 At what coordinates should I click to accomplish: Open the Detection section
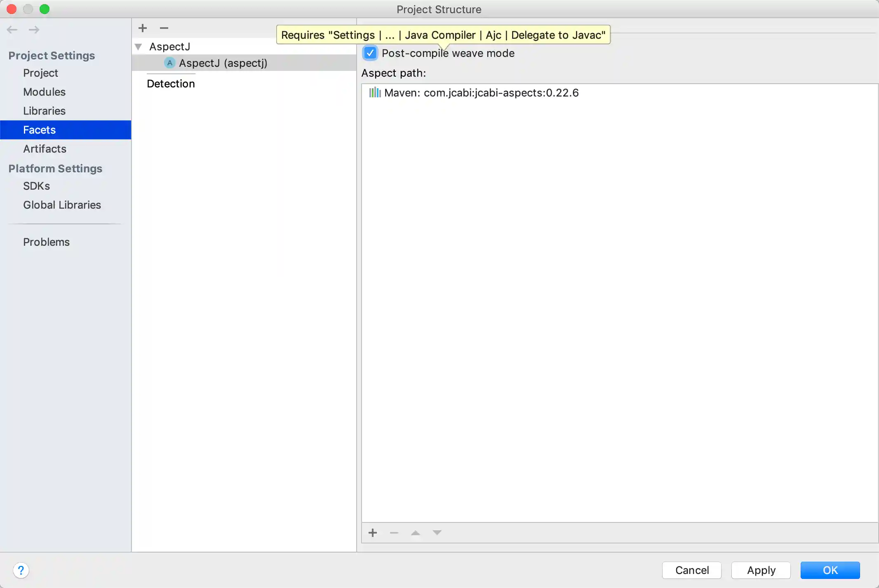pos(171,83)
